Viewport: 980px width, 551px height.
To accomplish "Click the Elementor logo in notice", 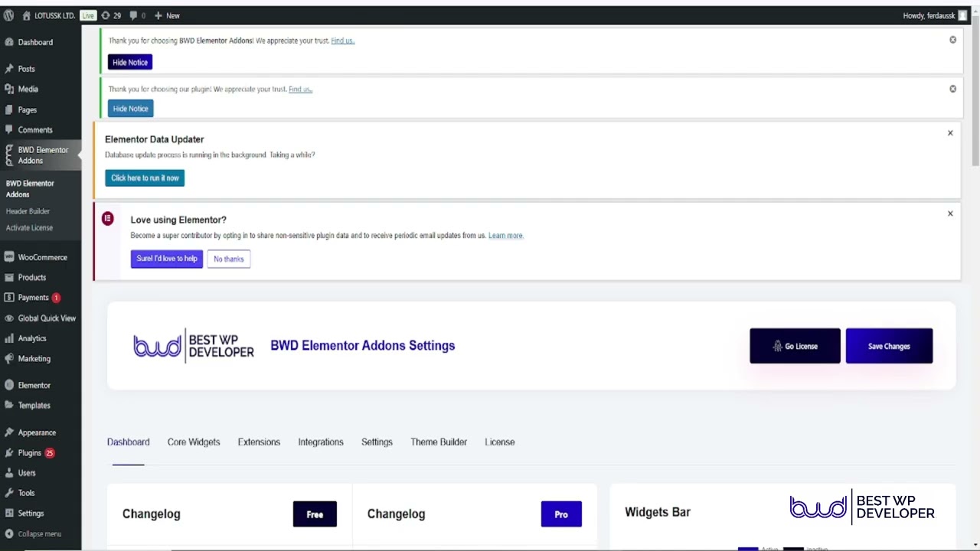I will tap(108, 219).
